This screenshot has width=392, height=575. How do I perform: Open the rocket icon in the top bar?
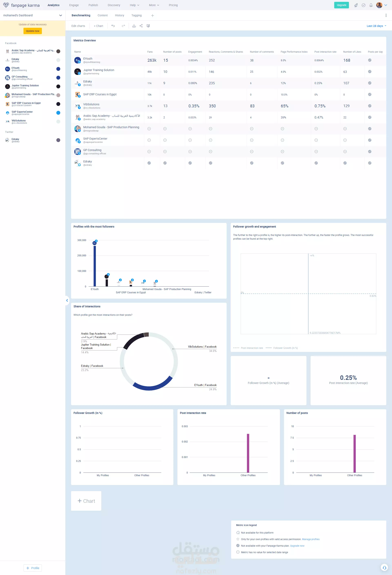point(356,5)
